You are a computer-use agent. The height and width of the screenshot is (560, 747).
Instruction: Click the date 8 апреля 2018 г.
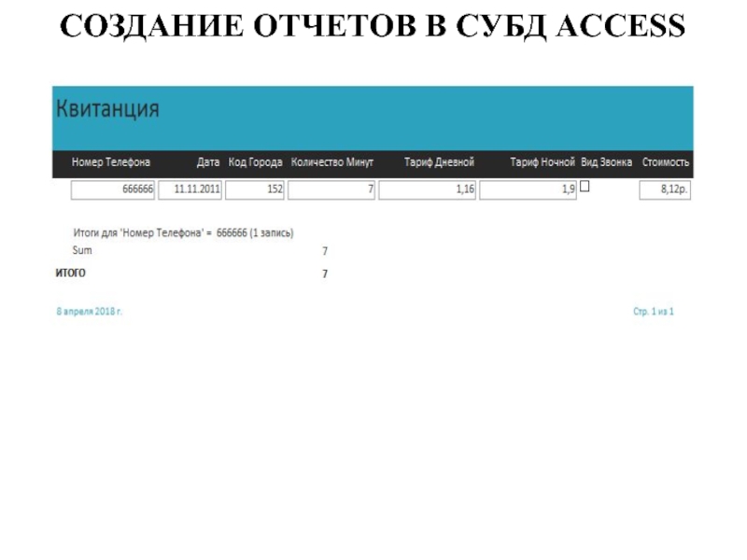[89, 312]
